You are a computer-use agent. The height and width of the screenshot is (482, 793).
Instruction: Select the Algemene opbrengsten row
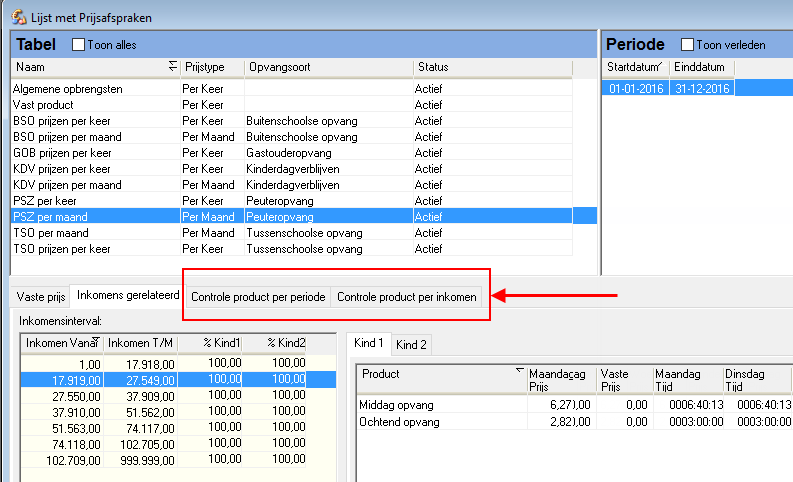[68, 89]
